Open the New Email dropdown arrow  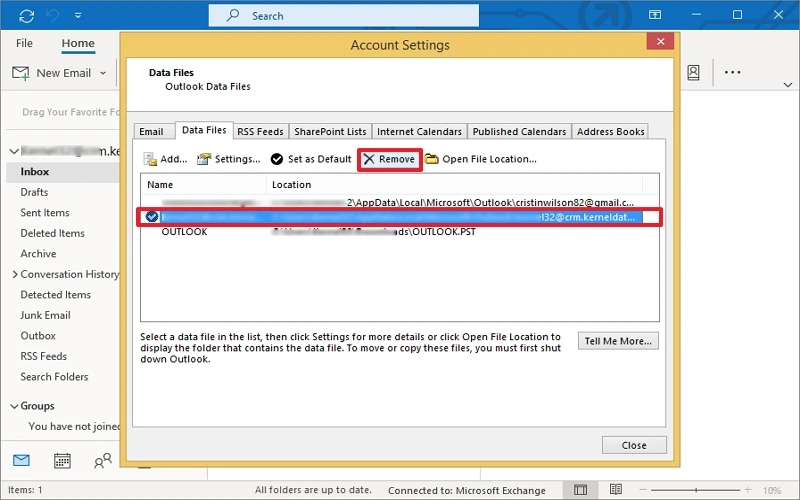tap(103, 73)
